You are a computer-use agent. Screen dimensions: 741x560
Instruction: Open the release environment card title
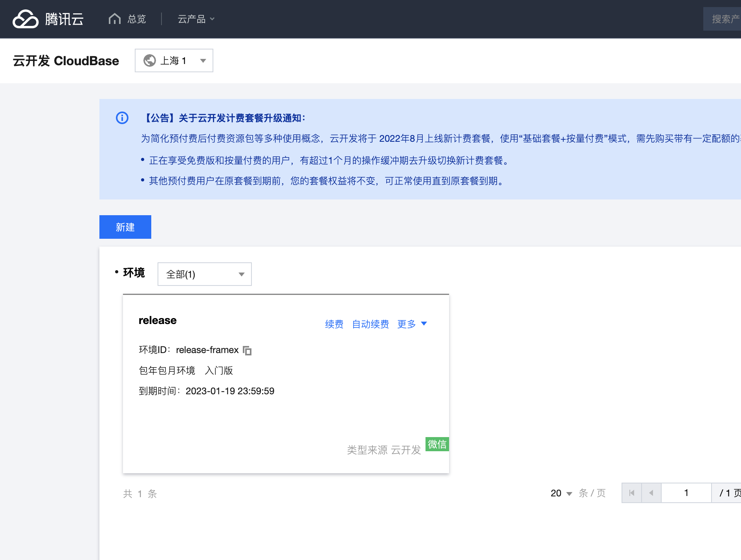[158, 320]
